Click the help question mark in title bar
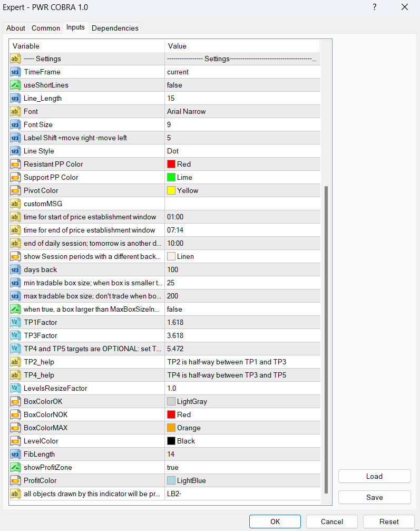 pos(375,7)
